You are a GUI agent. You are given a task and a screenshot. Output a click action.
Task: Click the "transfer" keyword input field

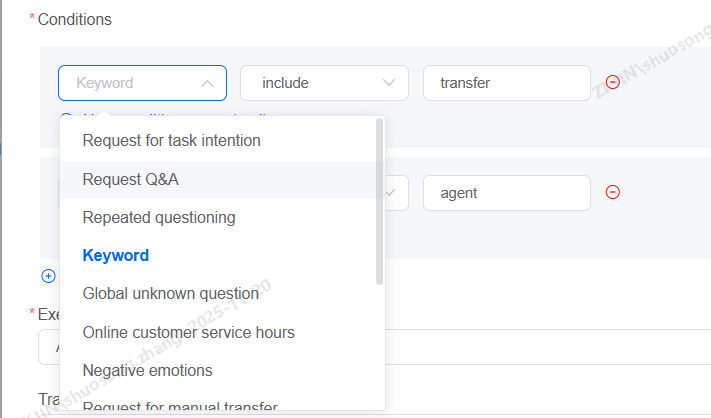(506, 83)
